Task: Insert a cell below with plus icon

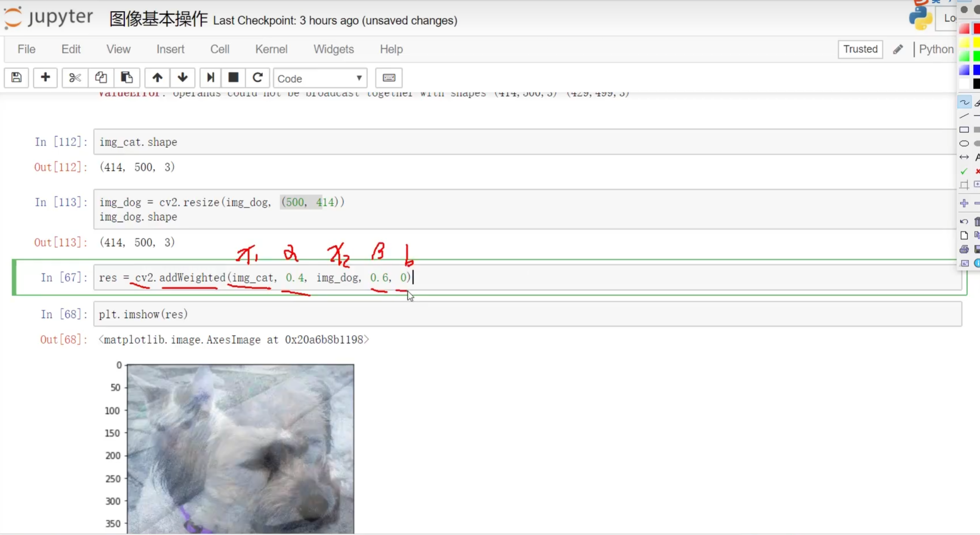Action: pos(45,78)
